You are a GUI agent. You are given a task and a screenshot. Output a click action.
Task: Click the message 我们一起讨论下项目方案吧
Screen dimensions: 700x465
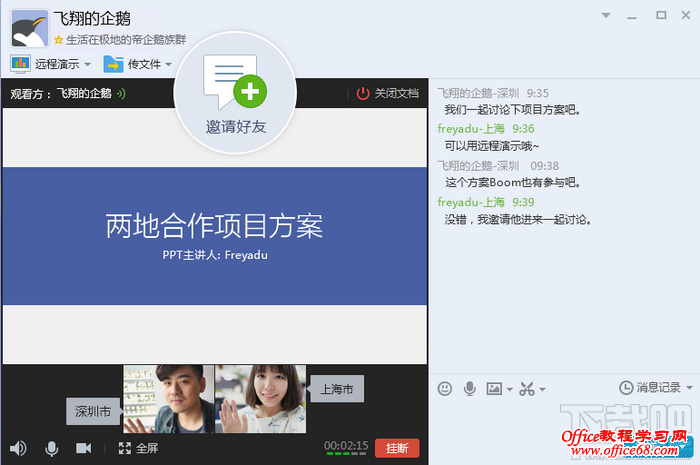coord(512,110)
